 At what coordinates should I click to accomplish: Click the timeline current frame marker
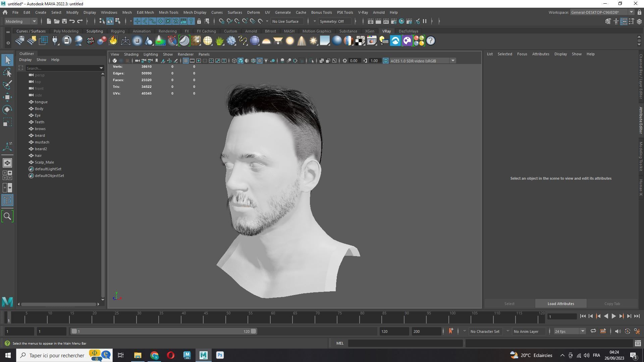(x=9, y=317)
